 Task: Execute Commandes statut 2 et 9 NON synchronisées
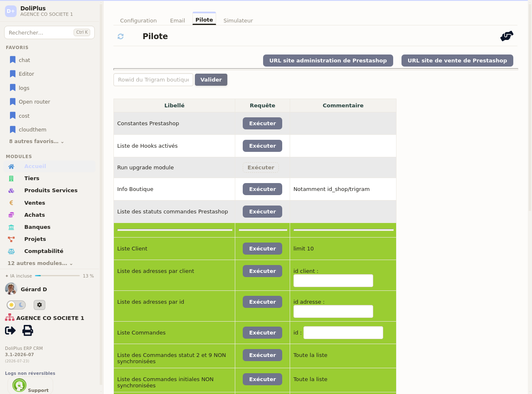(262, 355)
